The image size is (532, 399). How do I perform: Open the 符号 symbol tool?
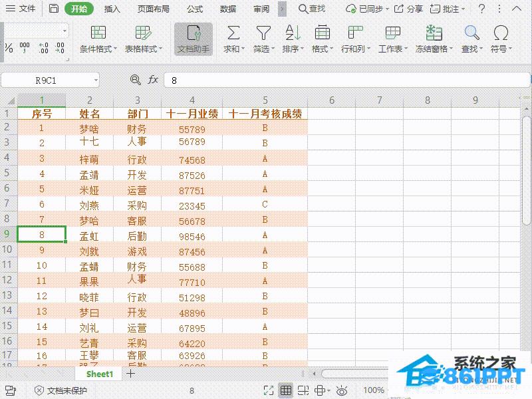coord(501,39)
